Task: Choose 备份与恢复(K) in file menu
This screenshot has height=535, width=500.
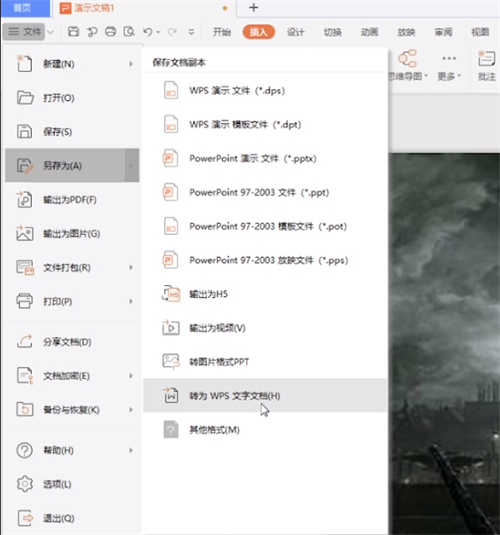Action: 72,409
